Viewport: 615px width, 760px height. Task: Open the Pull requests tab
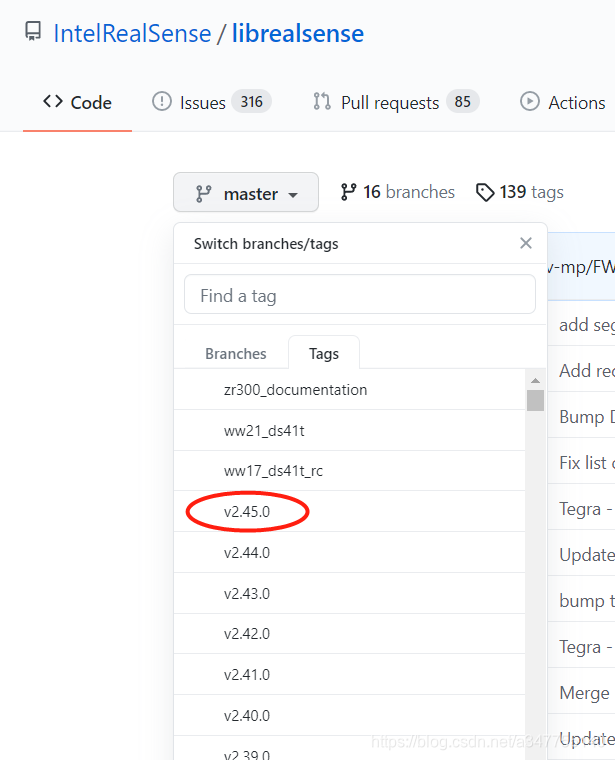(395, 102)
